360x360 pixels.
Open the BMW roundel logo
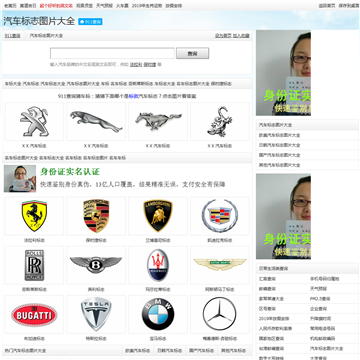[x=158, y=314]
